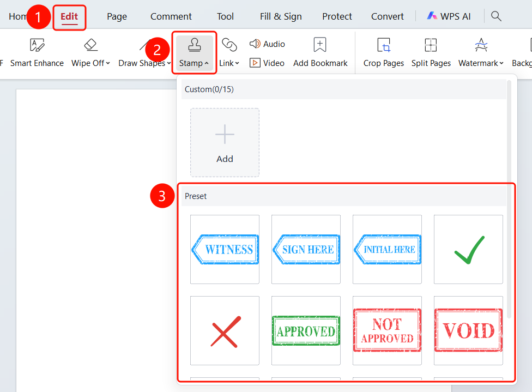Click the Smart Enhance tool icon
This screenshot has width=532, height=392.
[x=37, y=45]
